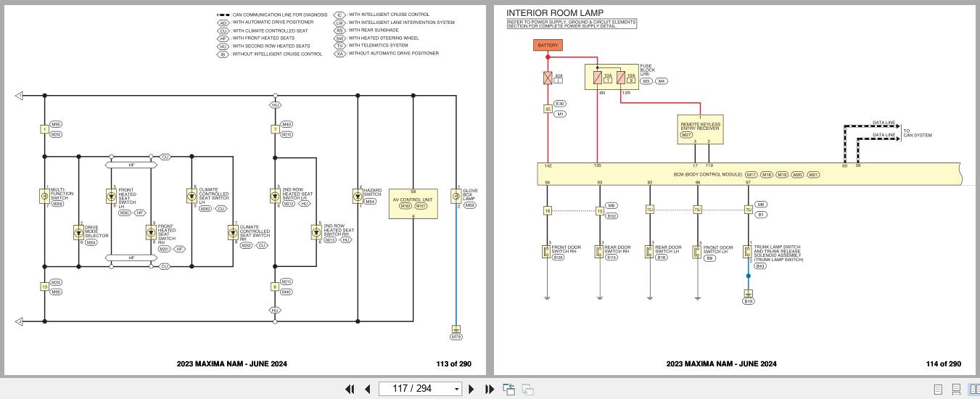
Task: Click 2ND ROW HEATED SEAT SWITCH LH
Action: [x=297, y=194]
